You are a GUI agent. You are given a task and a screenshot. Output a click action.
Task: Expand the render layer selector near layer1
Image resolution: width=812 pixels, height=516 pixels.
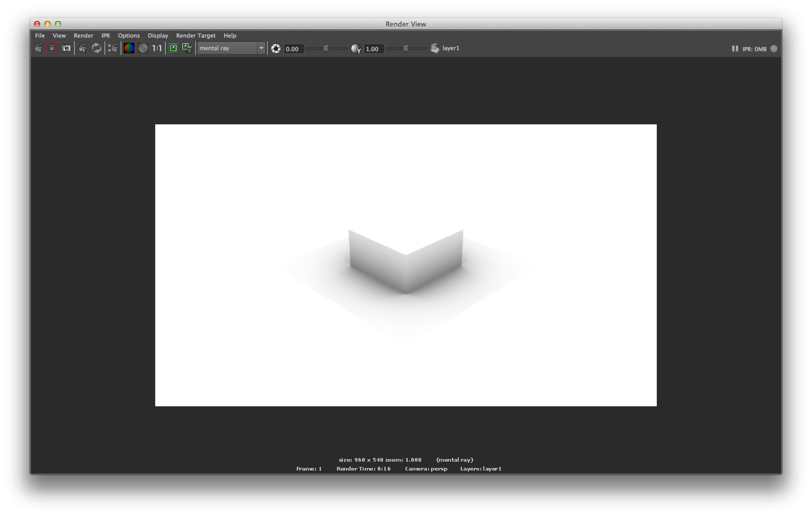[434, 48]
